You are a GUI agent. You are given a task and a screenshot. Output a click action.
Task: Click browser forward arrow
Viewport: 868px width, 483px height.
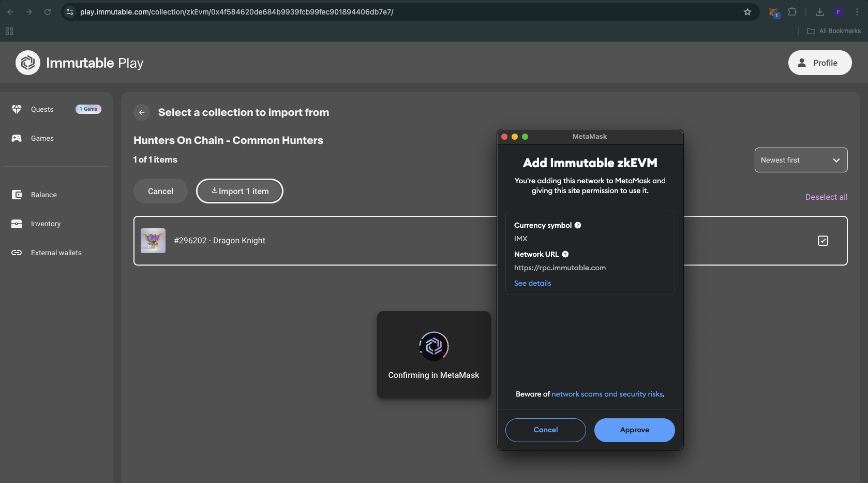coord(29,12)
